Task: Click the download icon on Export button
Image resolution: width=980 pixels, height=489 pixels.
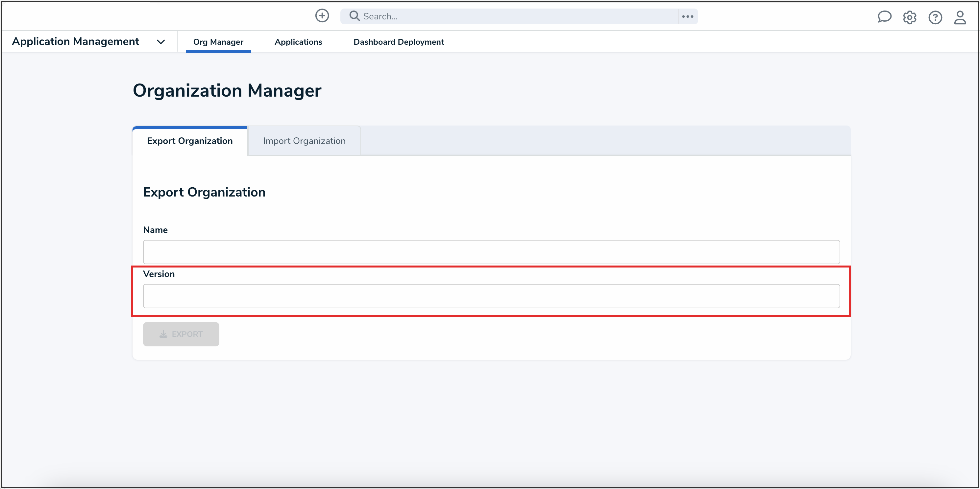Action: (x=163, y=334)
